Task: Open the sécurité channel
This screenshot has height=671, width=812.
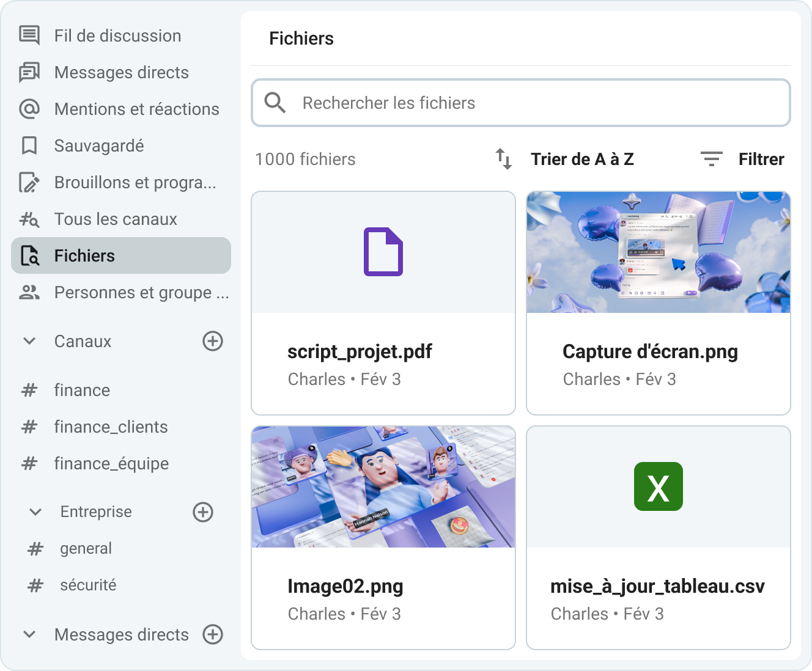Action: 88,585
